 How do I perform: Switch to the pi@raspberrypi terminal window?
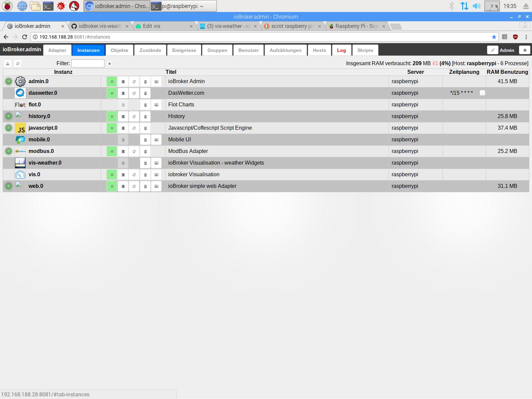pos(184,6)
